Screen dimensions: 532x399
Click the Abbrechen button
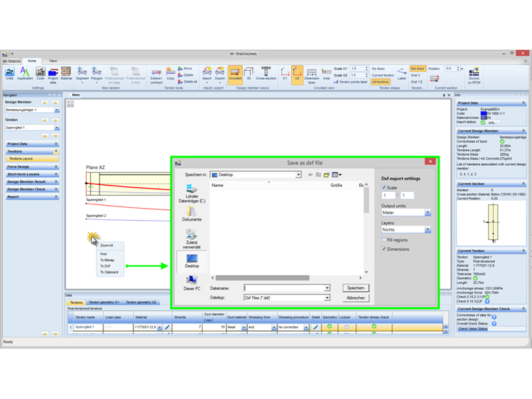[x=356, y=297]
